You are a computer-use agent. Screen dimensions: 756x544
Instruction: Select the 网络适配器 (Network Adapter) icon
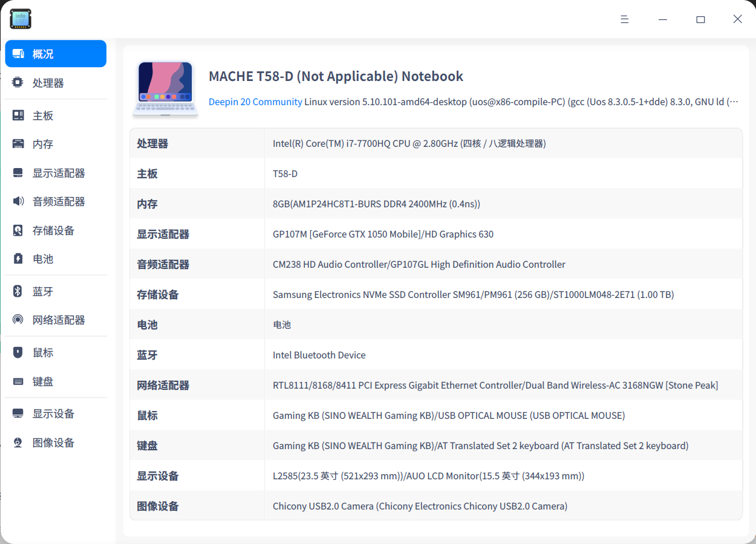[x=18, y=320]
